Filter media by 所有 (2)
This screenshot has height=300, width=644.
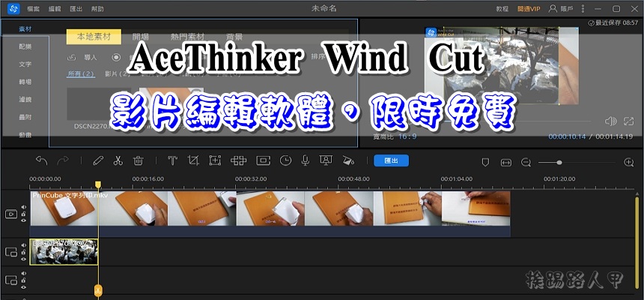pos(81,74)
